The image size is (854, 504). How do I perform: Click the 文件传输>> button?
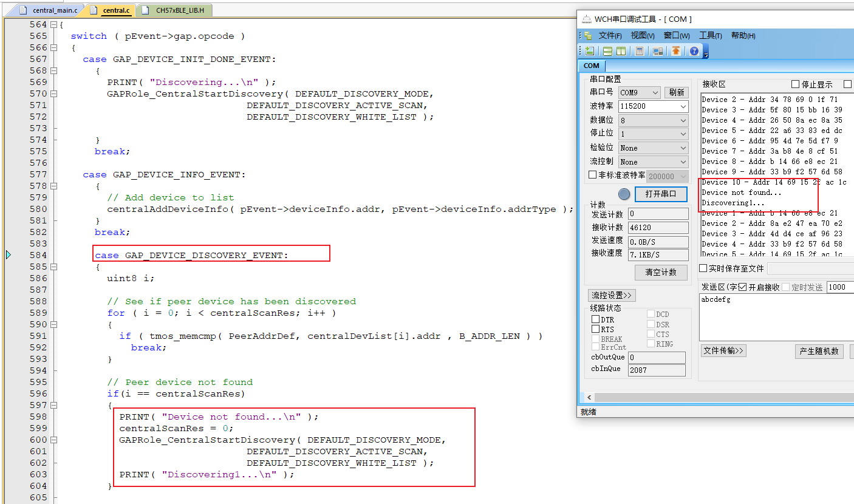723,351
